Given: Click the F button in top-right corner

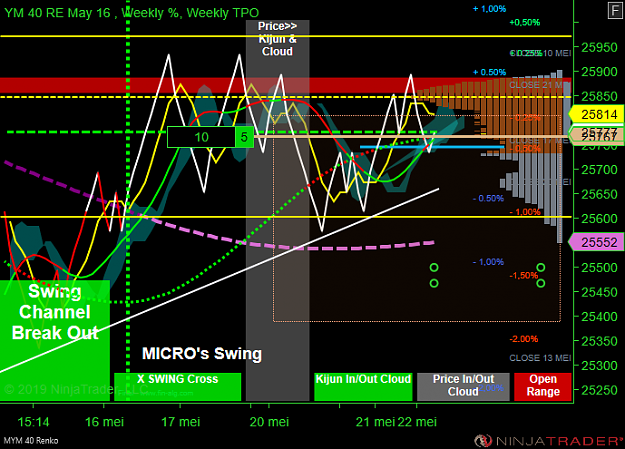Looking at the screenshot, I should pyautogui.click(x=615, y=10).
